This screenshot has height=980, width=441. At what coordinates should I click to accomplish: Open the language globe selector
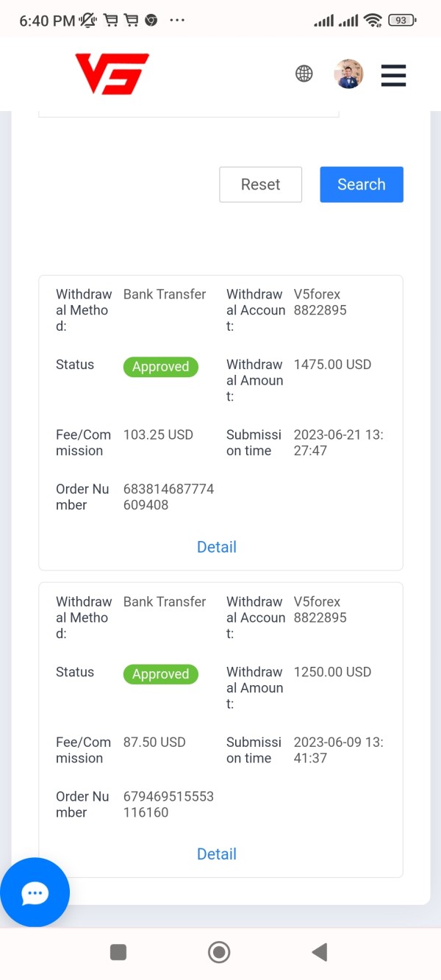304,74
